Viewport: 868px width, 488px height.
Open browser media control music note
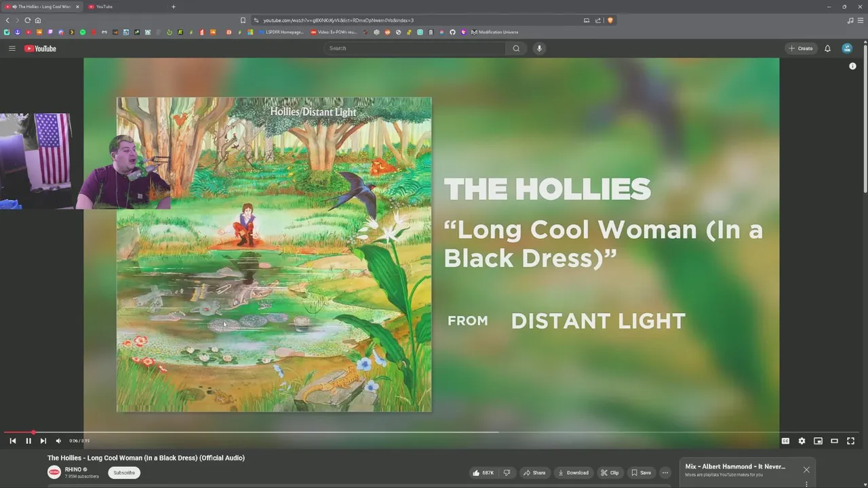pos(850,20)
